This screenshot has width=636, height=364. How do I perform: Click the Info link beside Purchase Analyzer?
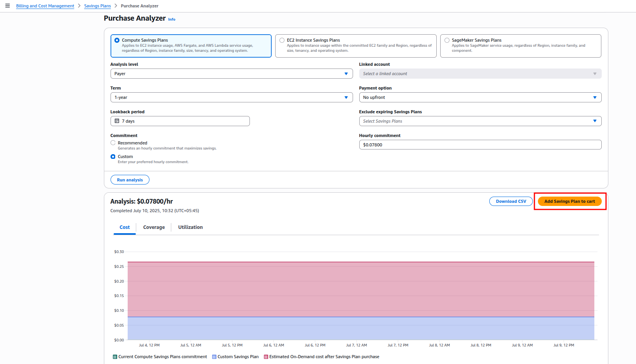tap(172, 19)
